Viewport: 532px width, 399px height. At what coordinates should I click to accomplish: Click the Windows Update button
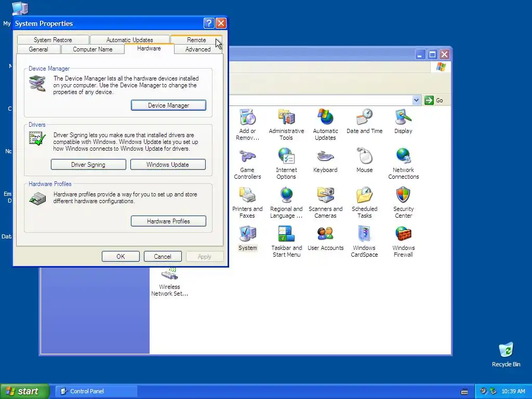point(168,165)
